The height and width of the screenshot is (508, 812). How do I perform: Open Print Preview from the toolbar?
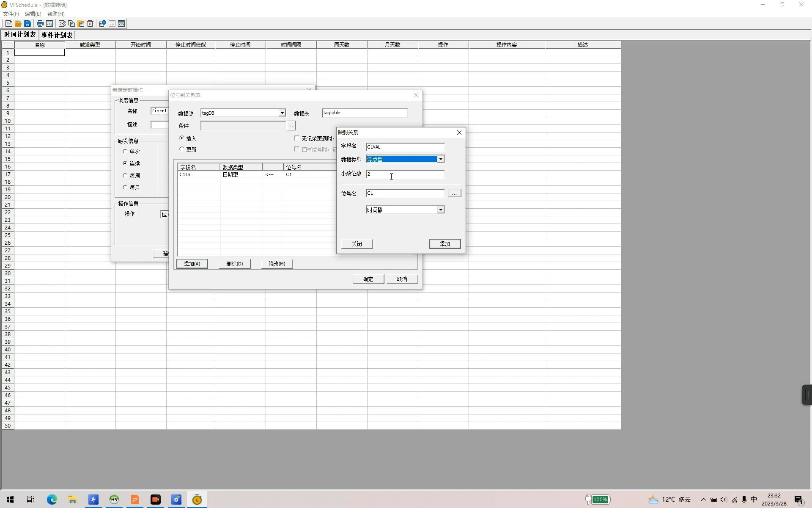(x=49, y=24)
